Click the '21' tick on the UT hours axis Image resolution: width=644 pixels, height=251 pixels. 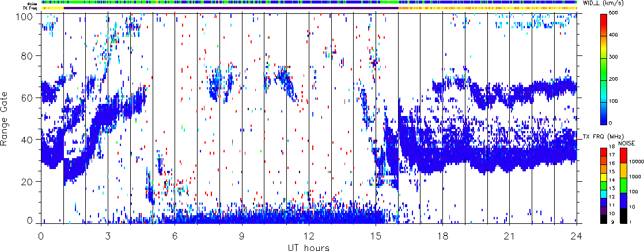tap(510, 236)
